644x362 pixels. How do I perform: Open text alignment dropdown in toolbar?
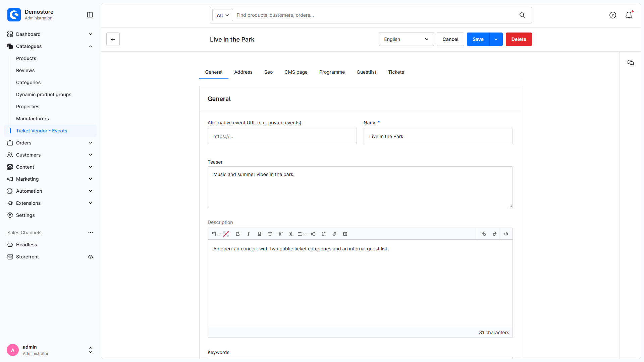[302, 234]
